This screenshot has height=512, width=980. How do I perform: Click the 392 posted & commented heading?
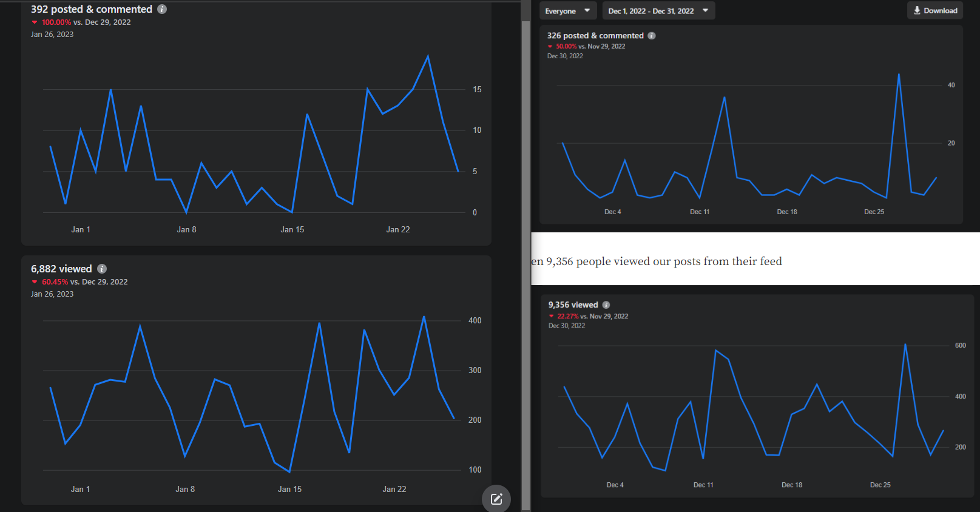[x=92, y=9]
